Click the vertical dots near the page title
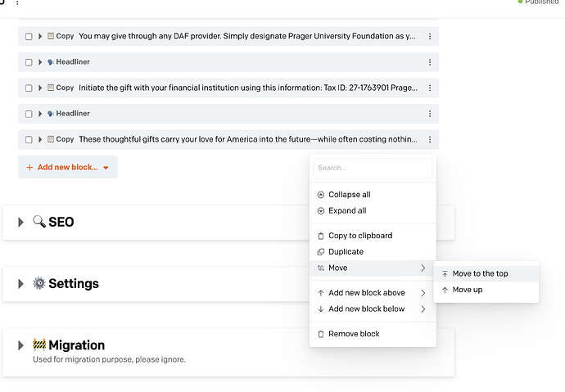The image size is (565, 392). point(17,2)
